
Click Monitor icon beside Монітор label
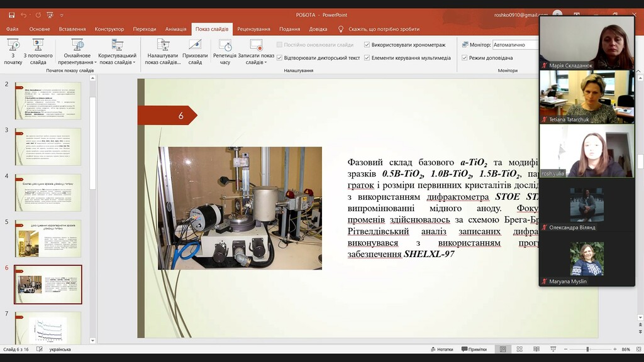click(x=465, y=45)
